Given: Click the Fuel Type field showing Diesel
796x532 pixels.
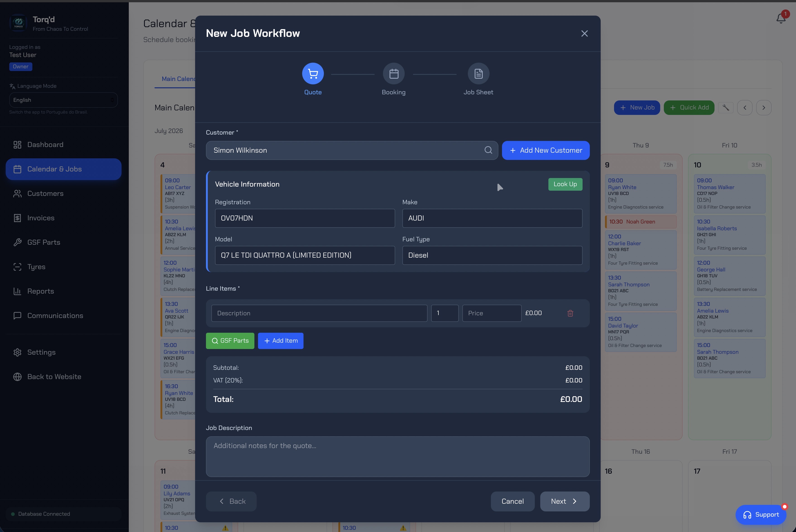Looking at the screenshot, I should pyautogui.click(x=492, y=256).
